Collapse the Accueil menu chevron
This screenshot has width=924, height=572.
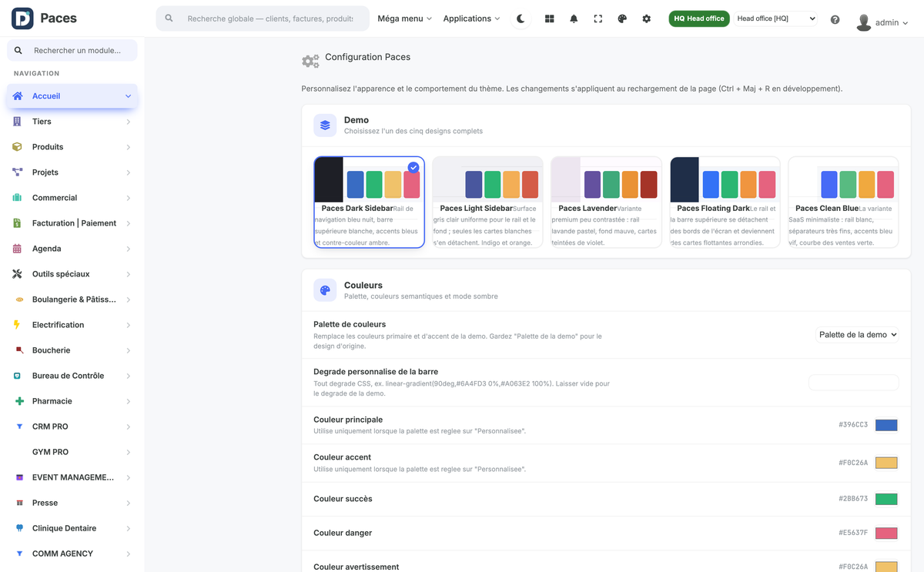[128, 96]
